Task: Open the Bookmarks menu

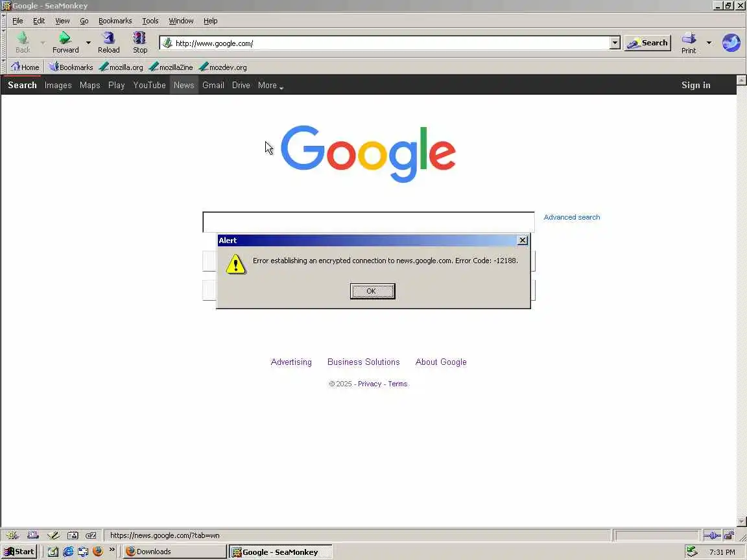Action: point(115,21)
